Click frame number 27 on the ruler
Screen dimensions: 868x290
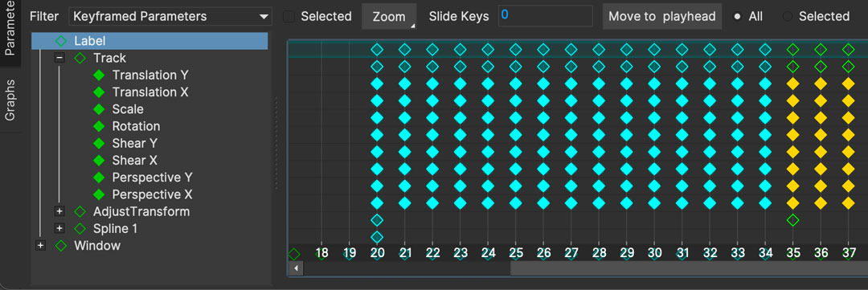pos(571,254)
